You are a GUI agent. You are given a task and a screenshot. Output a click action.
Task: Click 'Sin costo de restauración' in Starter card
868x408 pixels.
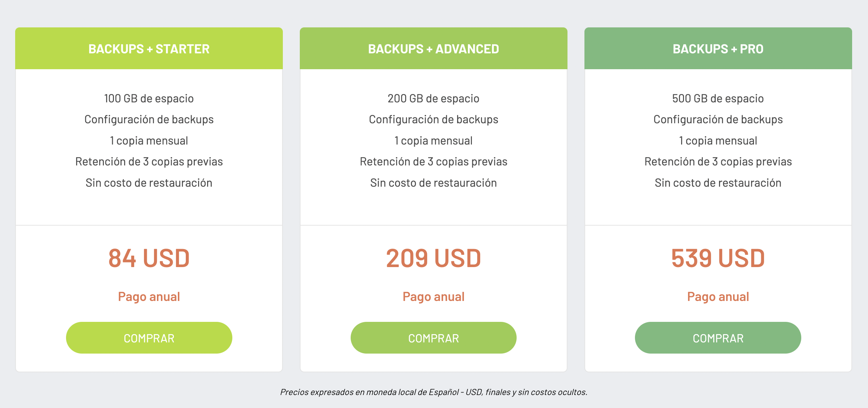(x=149, y=183)
